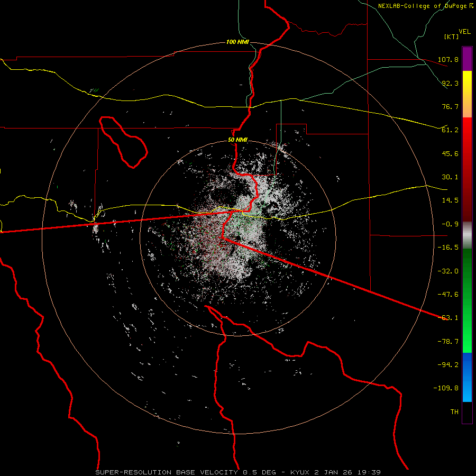Viewport: 476px width, 476px height.
Task: Select the -32.0 legend value
Action: (448, 271)
